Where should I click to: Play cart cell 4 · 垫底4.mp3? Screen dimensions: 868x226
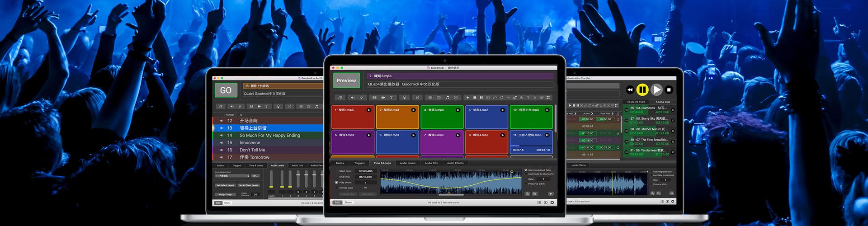pos(502,110)
